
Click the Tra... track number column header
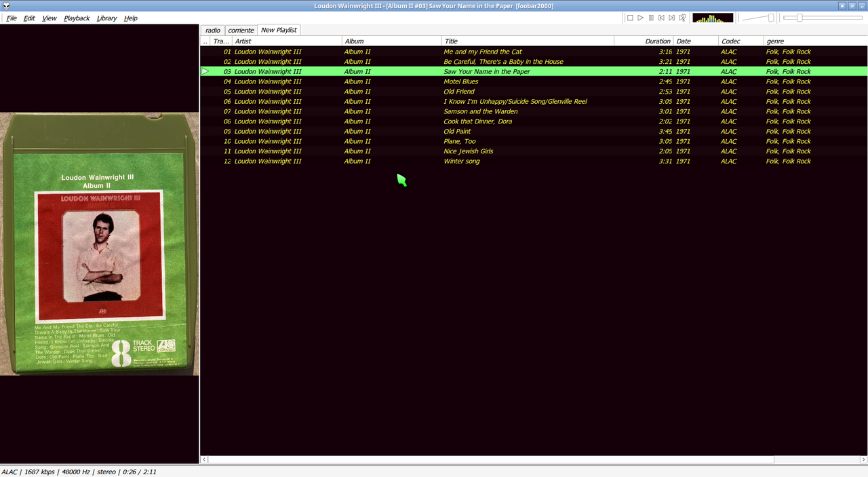pos(221,41)
